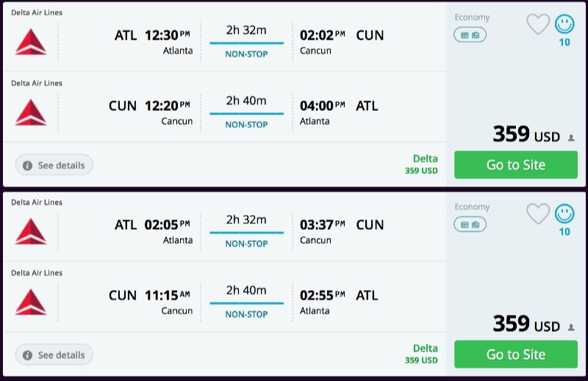Click the baggage info badge in the first result
Image resolution: width=588 pixels, height=381 pixels.
click(x=470, y=35)
